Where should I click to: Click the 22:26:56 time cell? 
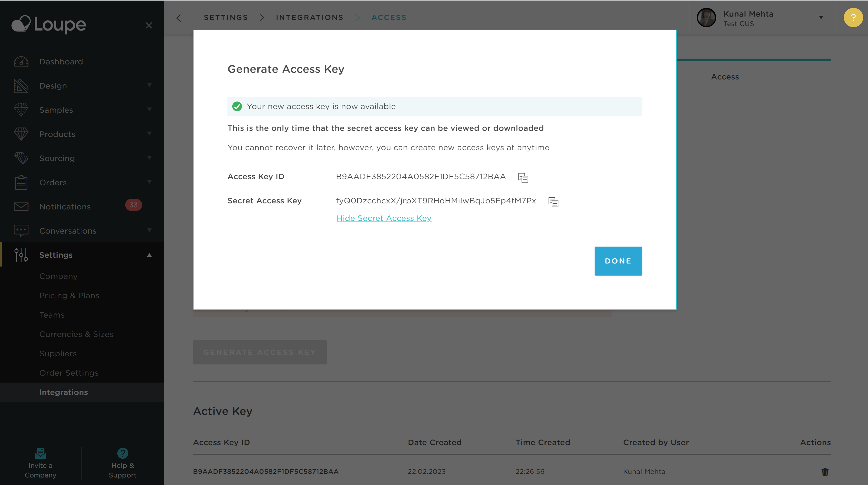tap(530, 471)
